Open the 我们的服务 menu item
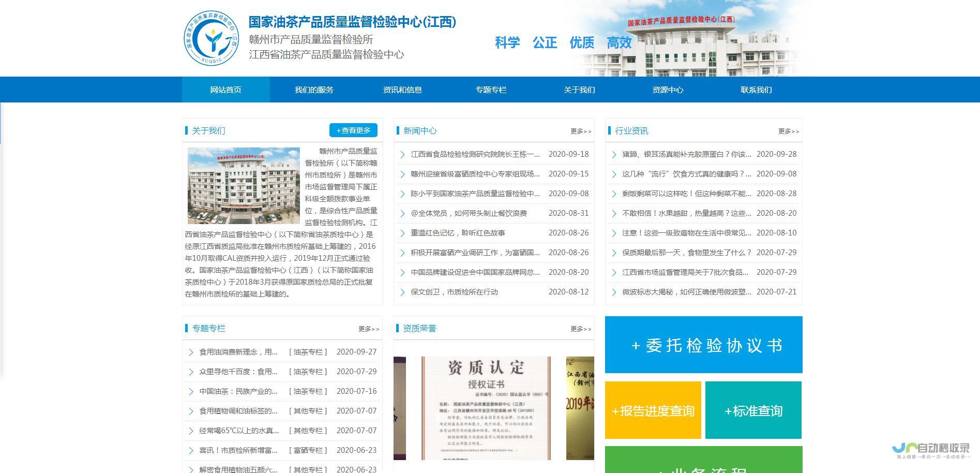This screenshot has height=473, width=980. coord(314,90)
